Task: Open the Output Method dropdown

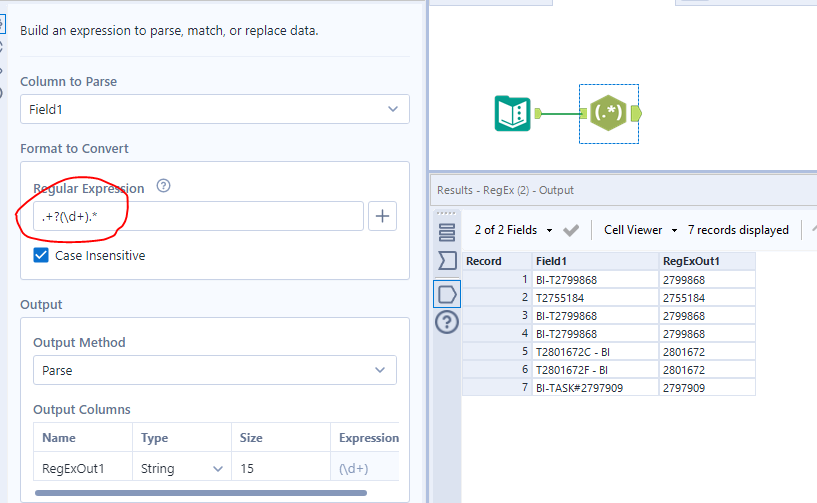Action: point(214,370)
